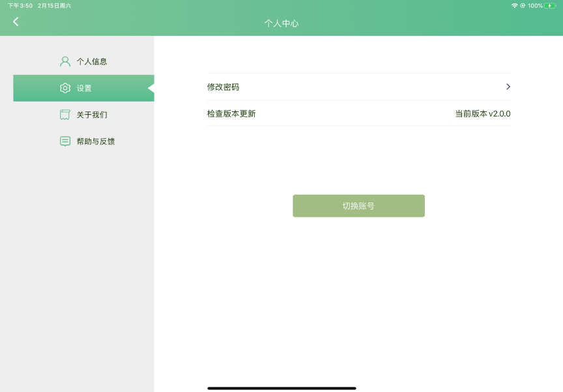
Task: Open the 个人信息 section
Action: click(x=83, y=61)
